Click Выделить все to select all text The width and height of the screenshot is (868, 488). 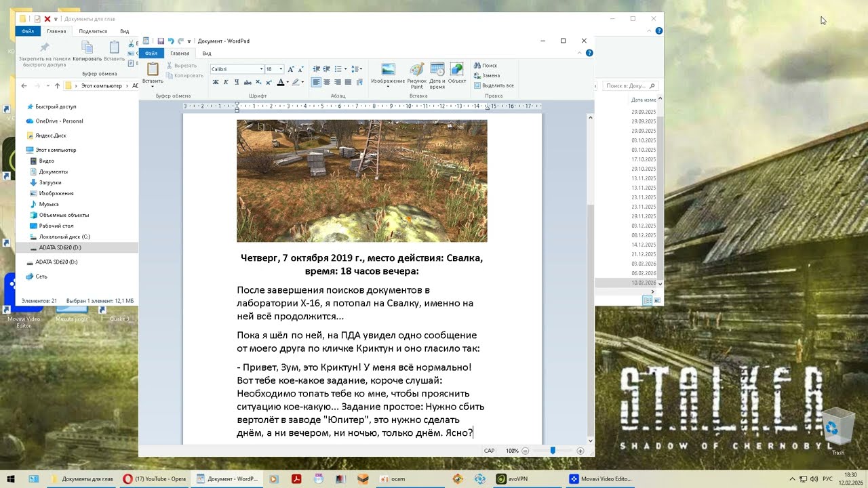[494, 85]
